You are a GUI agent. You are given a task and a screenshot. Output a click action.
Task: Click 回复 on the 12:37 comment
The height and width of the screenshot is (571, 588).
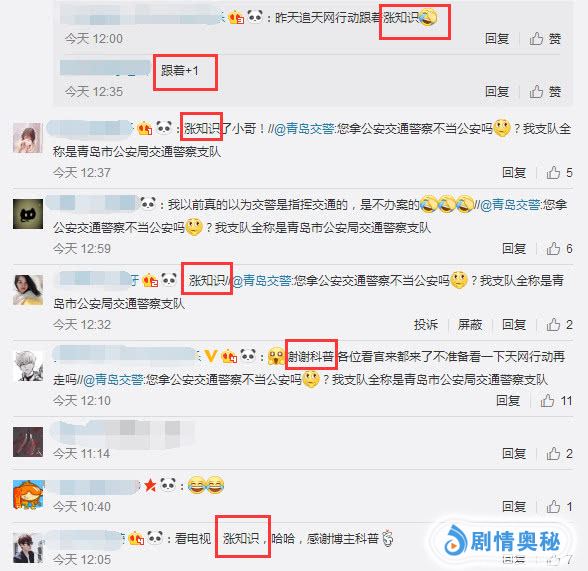tap(514, 173)
